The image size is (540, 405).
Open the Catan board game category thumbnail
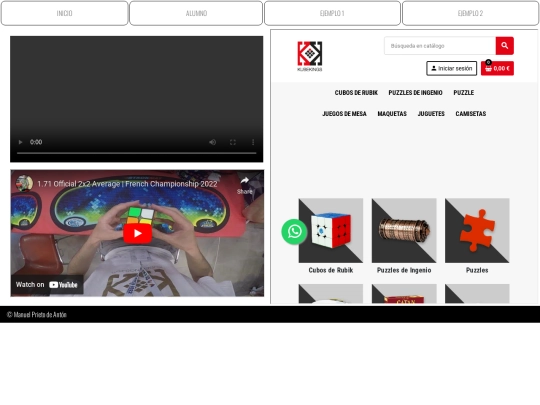pos(404,294)
